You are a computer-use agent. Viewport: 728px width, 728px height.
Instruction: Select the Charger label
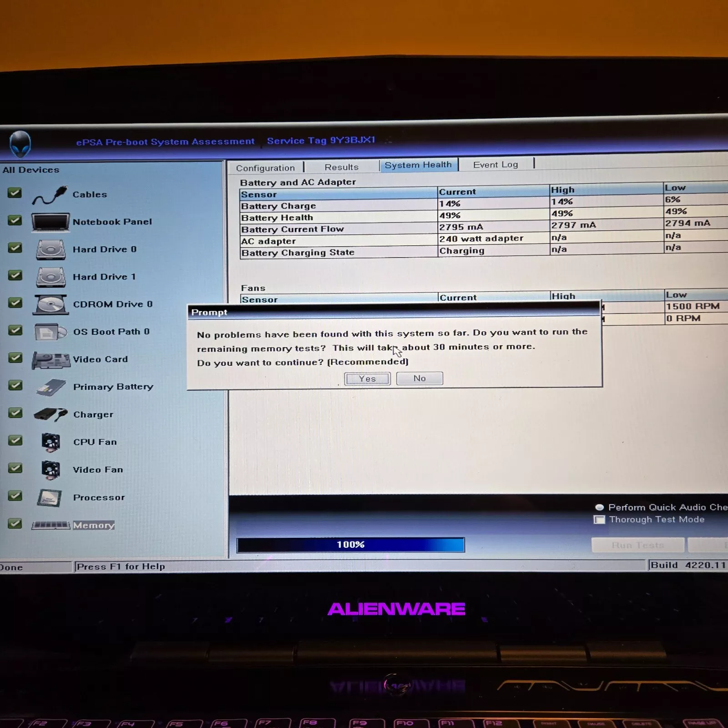[x=93, y=415]
